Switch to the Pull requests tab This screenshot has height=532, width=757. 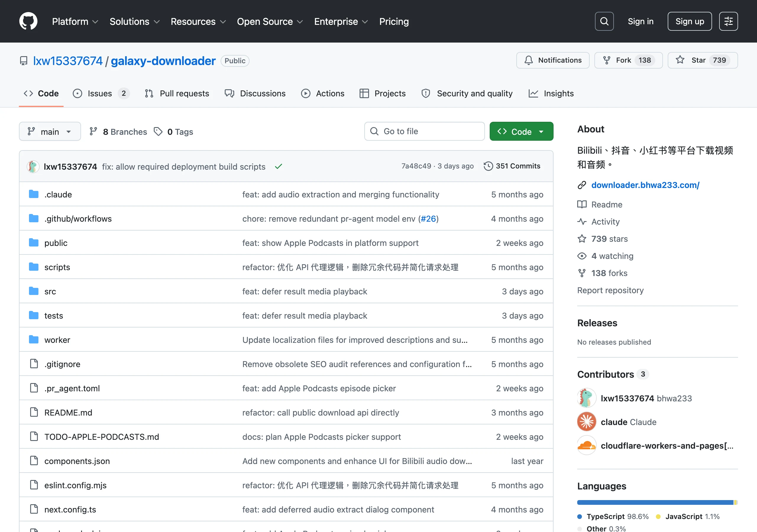click(x=177, y=93)
